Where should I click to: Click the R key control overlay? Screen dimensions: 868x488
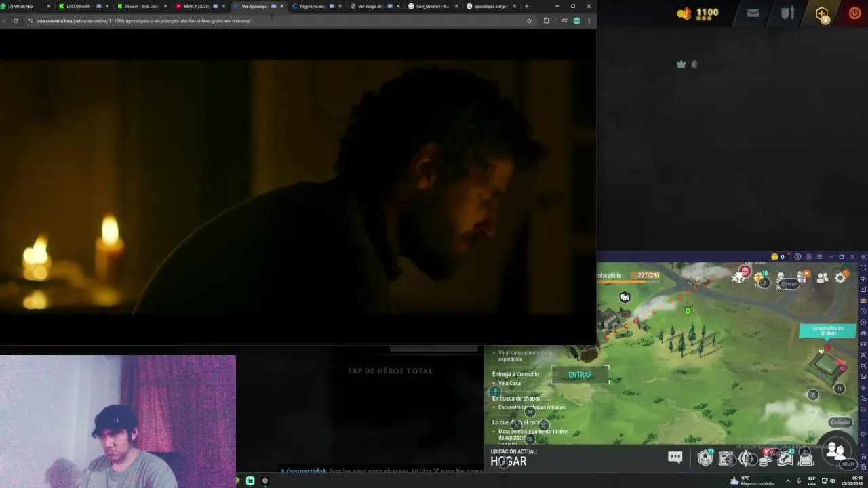click(813, 394)
